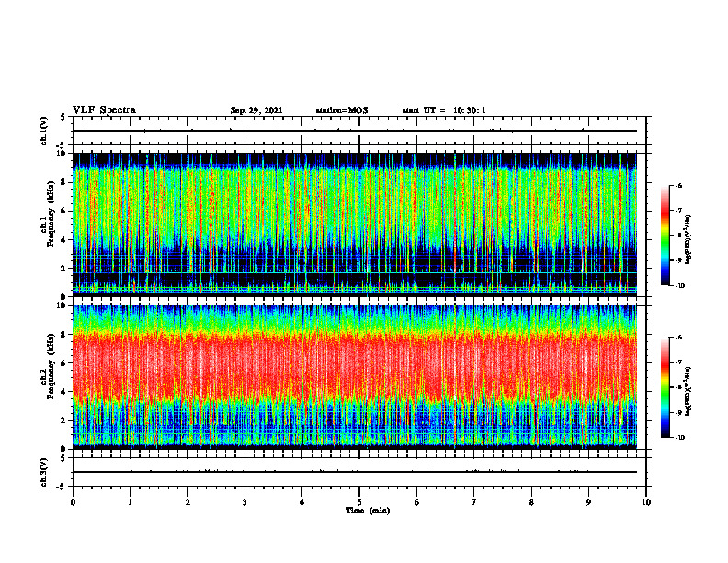Click the ch.2 'Frequency (kHz)' axis label
Screen dimensions: 728x563
pyautogui.click(x=51, y=365)
